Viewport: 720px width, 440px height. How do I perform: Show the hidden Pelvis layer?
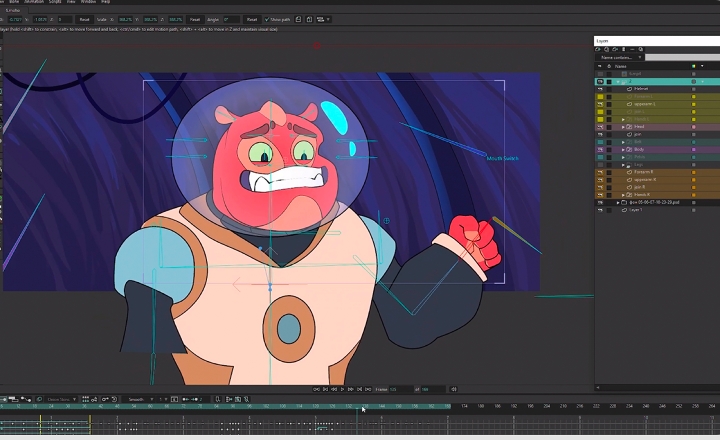click(600, 157)
